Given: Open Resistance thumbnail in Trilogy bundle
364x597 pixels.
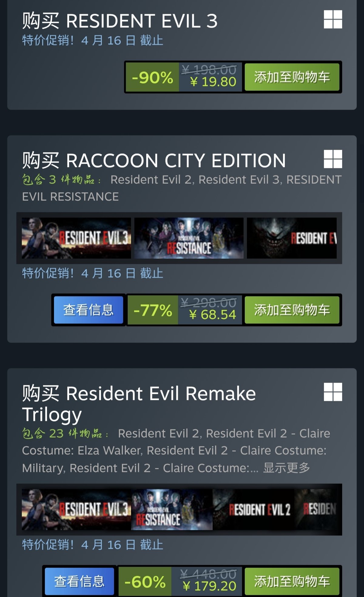Looking at the screenshot, I should [172, 510].
